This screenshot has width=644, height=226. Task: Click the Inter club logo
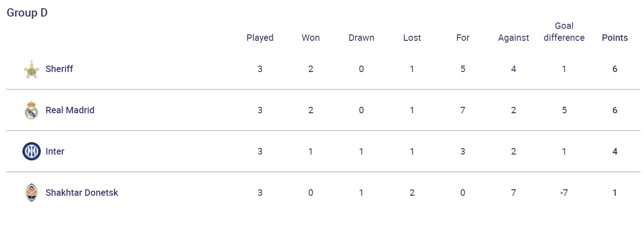(x=31, y=152)
